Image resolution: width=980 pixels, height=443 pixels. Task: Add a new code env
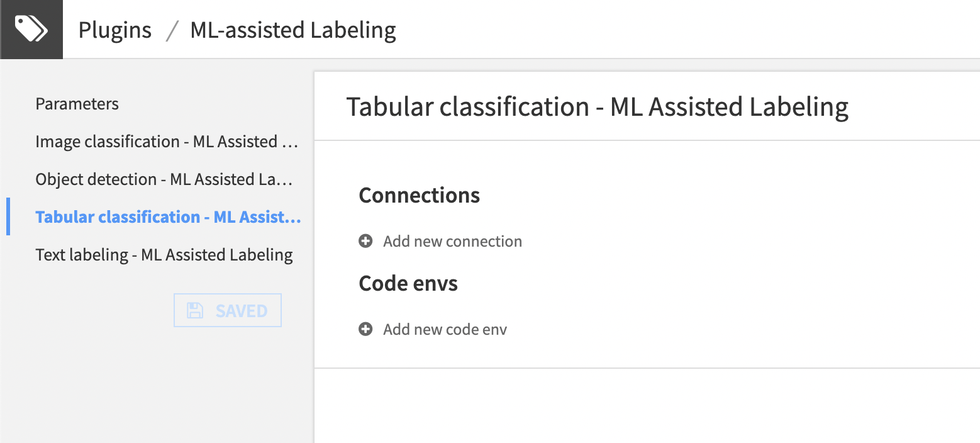point(445,328)
